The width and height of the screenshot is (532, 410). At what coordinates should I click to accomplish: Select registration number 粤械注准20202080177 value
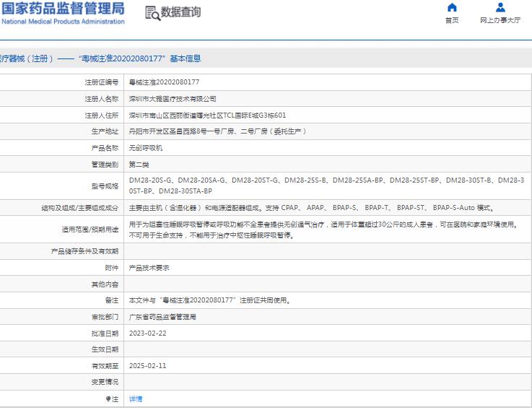(164, 82)
